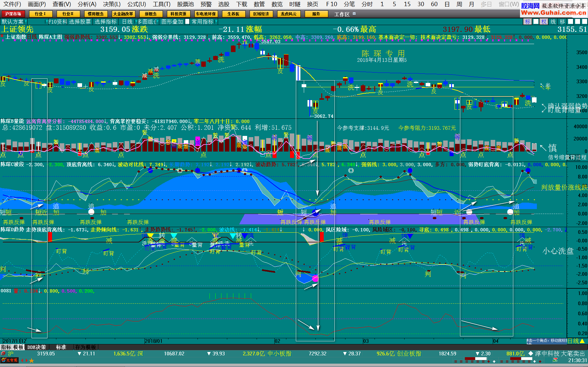
Task: Toggle the white checkbox between 标 and 权
Action: (536, 22)
